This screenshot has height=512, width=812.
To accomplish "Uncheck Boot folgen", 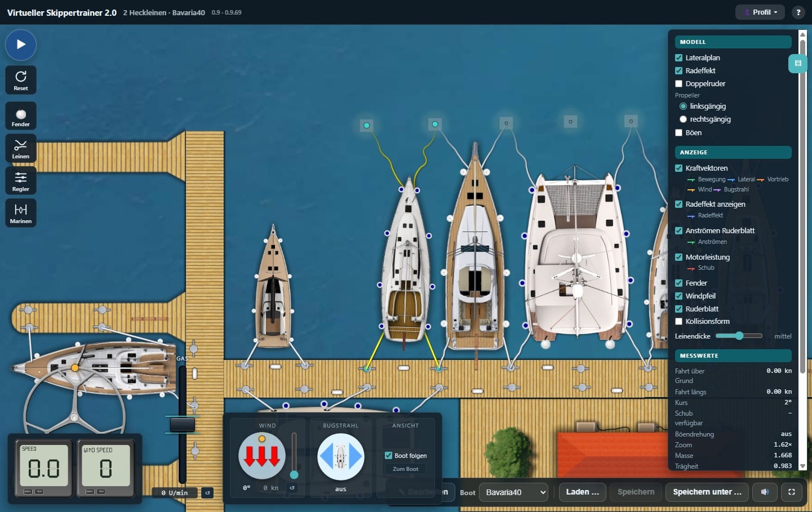I will (x=388, y=455).
